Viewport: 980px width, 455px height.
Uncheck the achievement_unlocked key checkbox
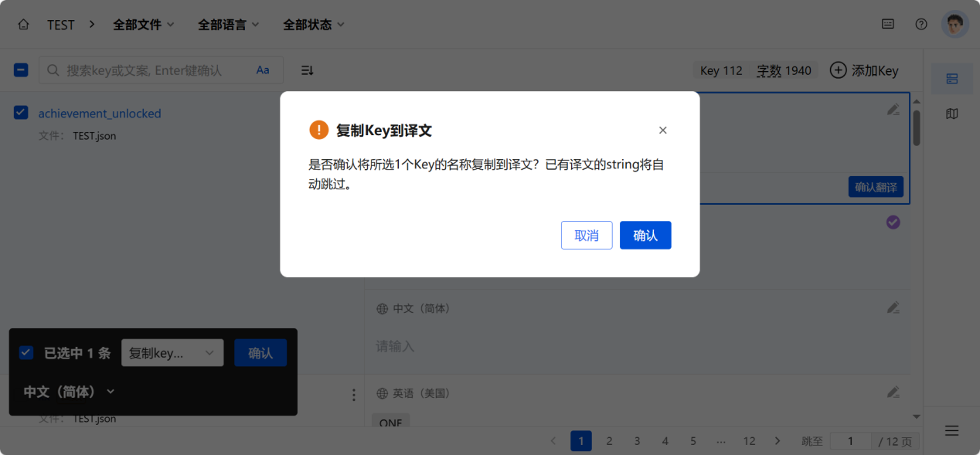(x=21, y=113)
